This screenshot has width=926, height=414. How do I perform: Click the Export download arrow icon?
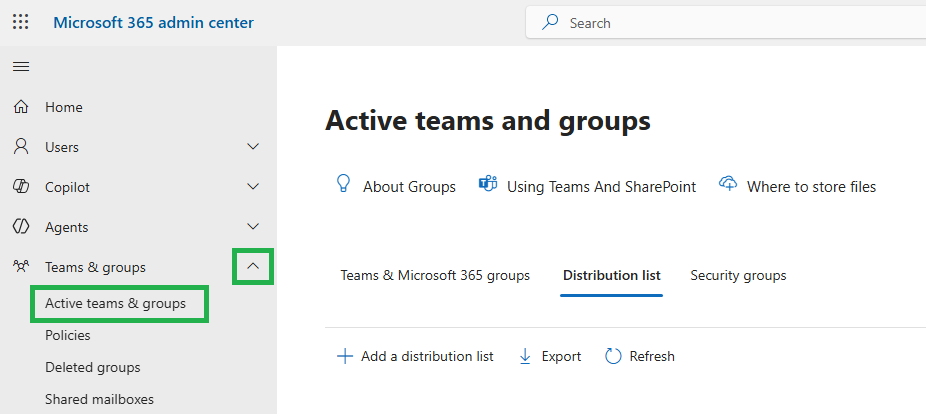[524, 356]
